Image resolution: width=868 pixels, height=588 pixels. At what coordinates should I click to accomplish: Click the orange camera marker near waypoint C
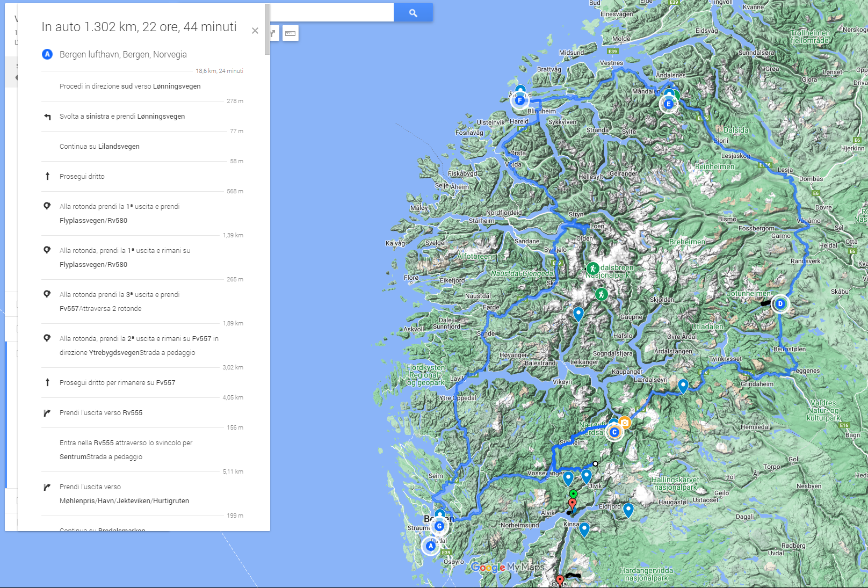tap(624, 423)
